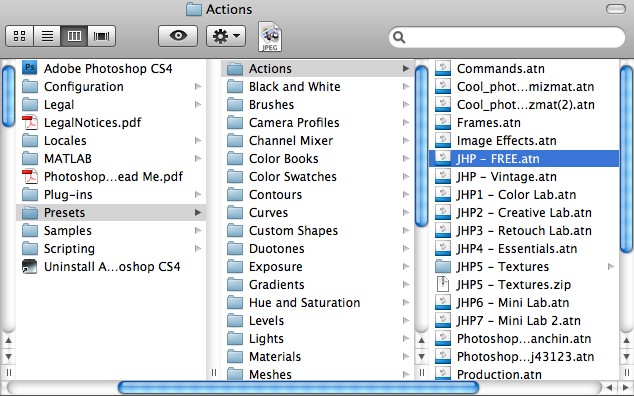Select the Frames.atn action file icon
Viewport: 634px width, 396px height.
443,122
